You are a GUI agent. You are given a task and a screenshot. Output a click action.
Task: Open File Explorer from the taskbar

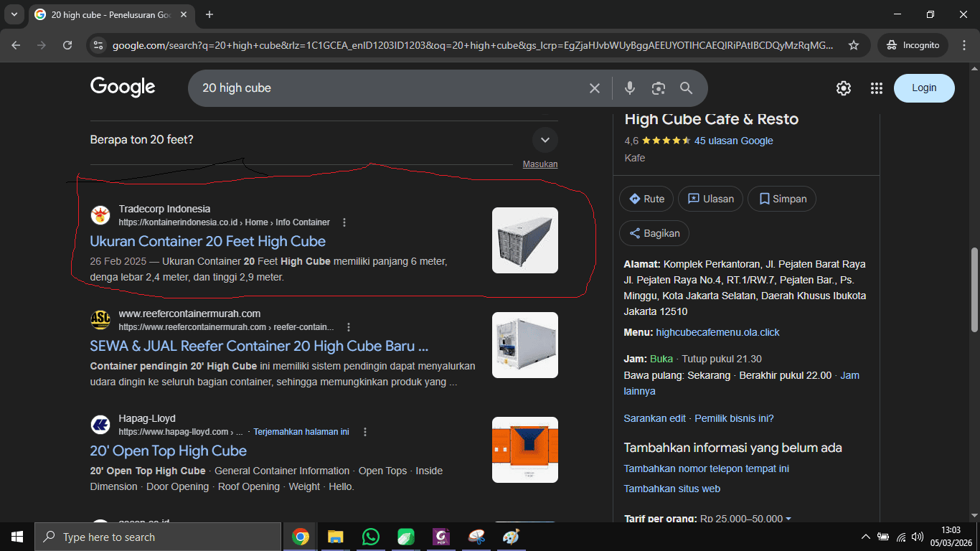[x=336, y=537]
